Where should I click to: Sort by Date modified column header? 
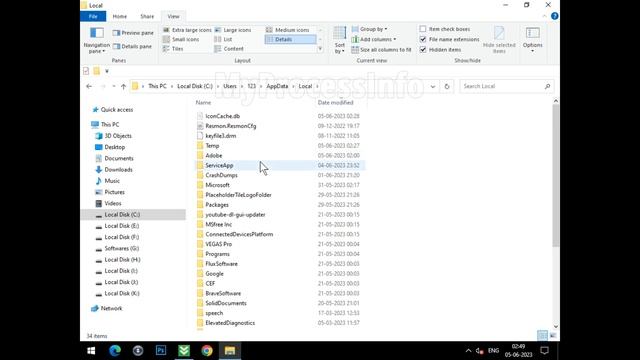(x=336, y=102)
